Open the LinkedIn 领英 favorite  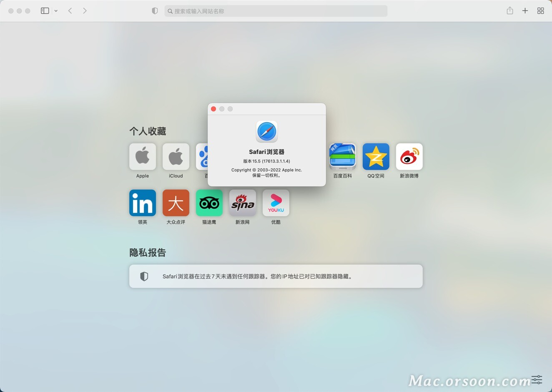(x=143, y=203)
